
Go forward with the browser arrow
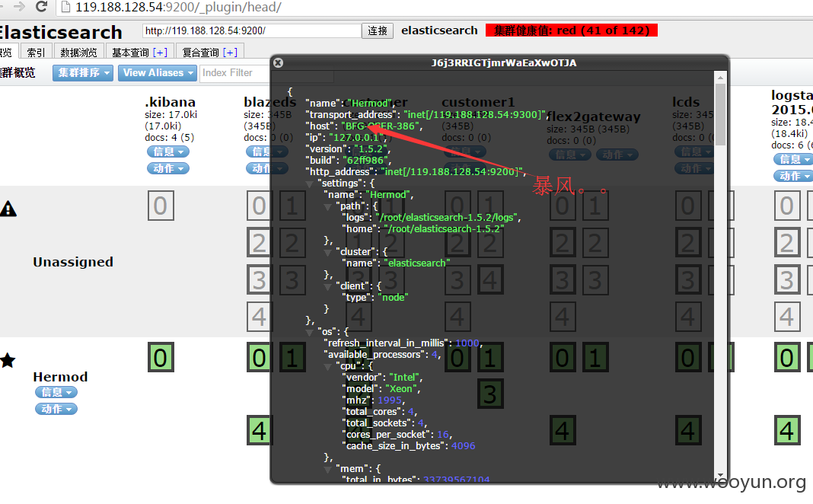19,7
